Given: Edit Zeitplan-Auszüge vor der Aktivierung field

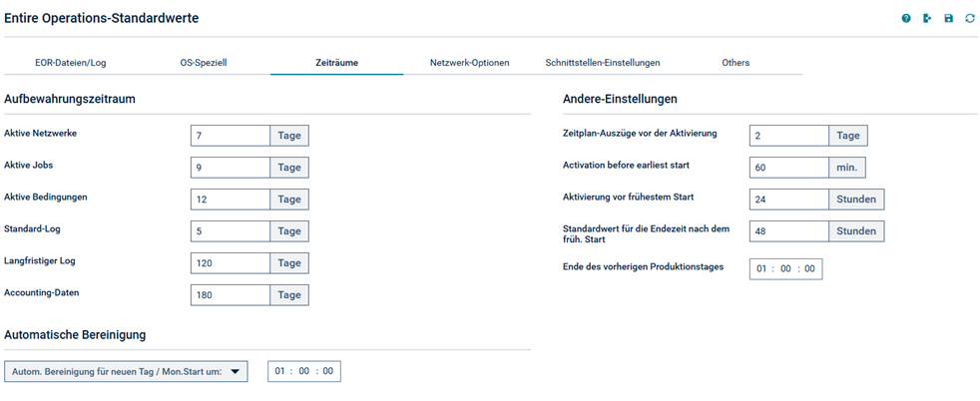Looking at the screenshot, I should tap(788, 136).
